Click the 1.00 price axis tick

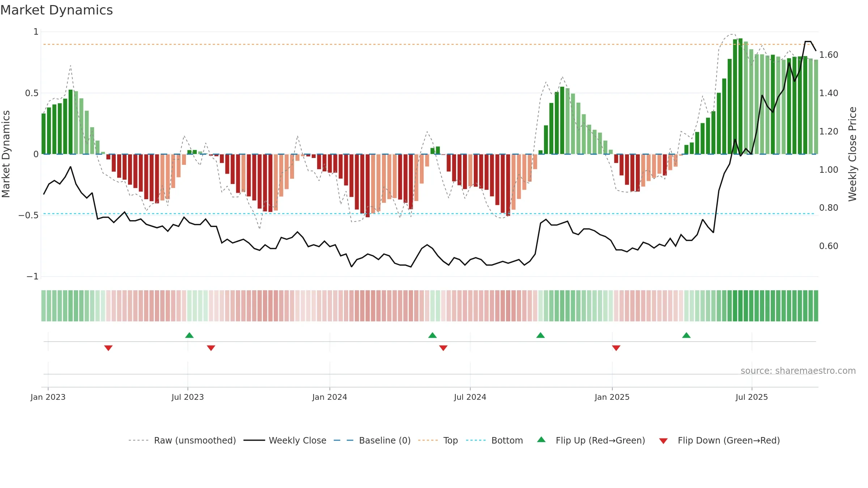click(x=829, y=170)
